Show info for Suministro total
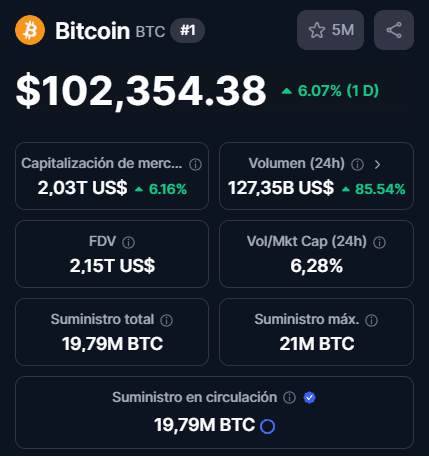429x458 pixels. (x=166, y=320)
